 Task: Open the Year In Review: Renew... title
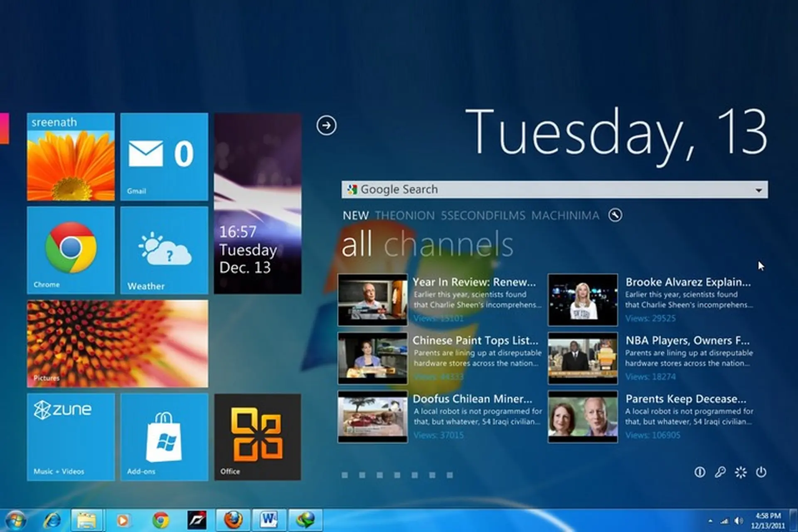[x=474, y=282]
